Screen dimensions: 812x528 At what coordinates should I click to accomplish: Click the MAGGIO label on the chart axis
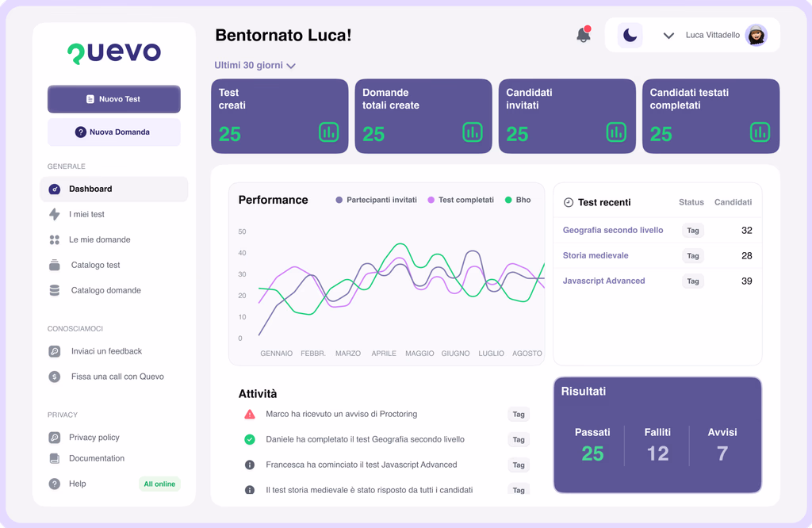coord(419,353)
